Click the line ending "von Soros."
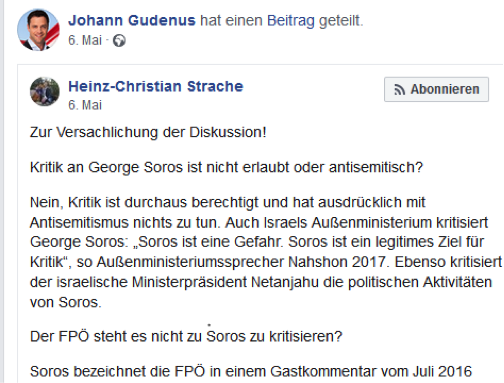Screen dimensions: 504x383 coord(65,302)
